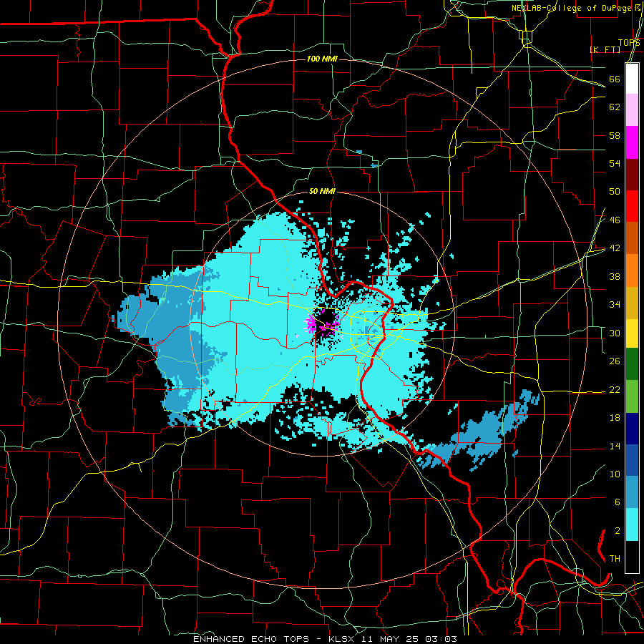Select legend value 50

[615, 191]
